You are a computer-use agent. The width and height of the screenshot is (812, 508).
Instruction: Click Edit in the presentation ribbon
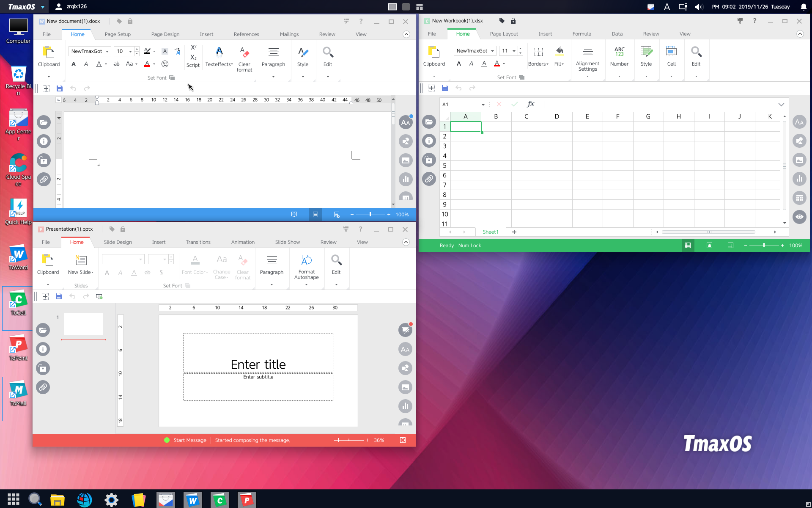[336, 265]
